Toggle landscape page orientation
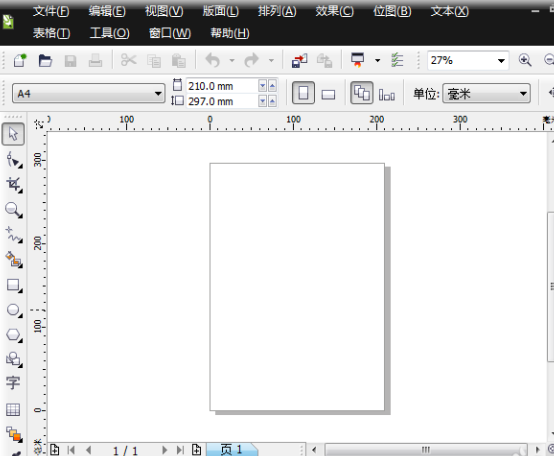This screenshot has width=554, height=456. pos(328,94)
